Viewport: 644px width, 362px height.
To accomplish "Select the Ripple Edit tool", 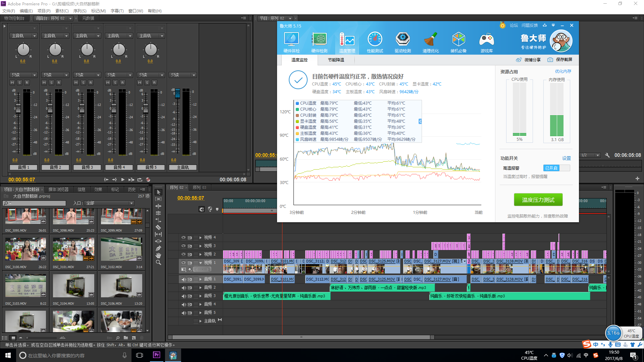I will pos(159,206).
